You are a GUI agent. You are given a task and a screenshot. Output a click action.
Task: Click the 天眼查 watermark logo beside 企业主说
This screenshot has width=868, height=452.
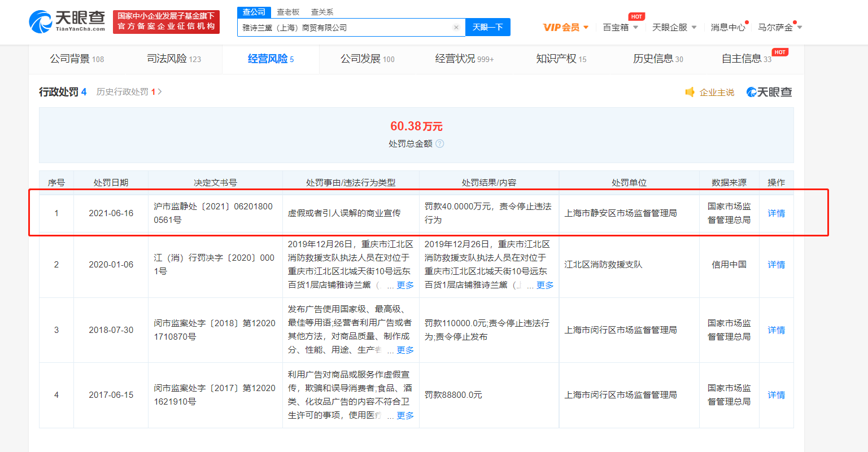[768, 91]
